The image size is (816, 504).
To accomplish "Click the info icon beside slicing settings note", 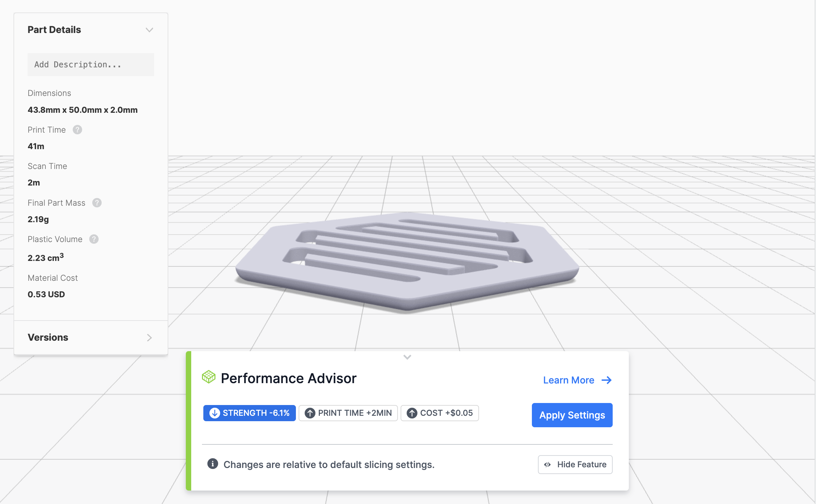I will (212, 464).
